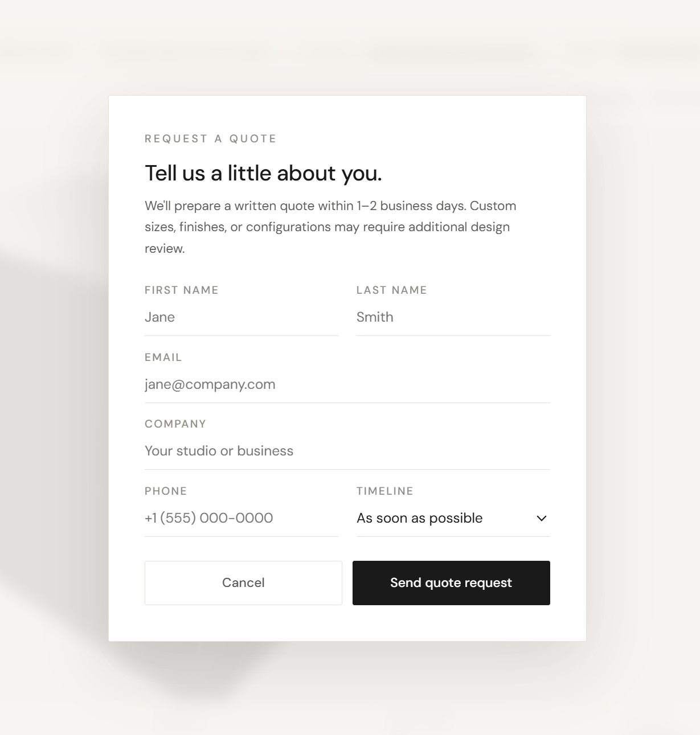This screenshot has height=735, width=700.
Task: Click the 'PHONE' field label
Action: (x=166, y=491)
